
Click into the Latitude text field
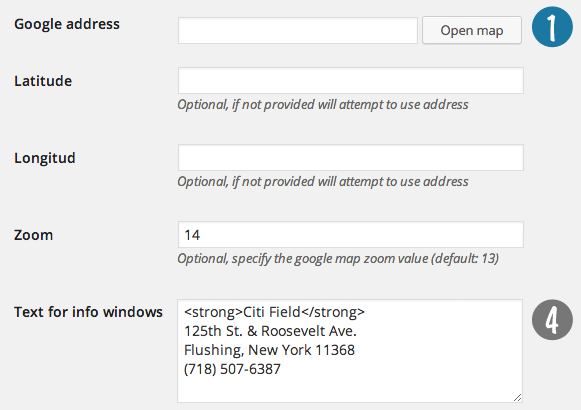click(351, 80)
